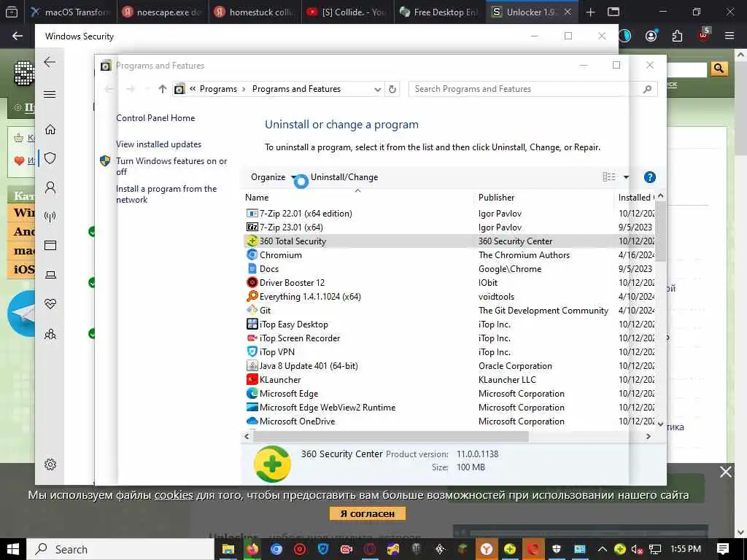747x560 pixels.
Task: Switch to the homestuck collide tab
Action: tap(255, 12)
